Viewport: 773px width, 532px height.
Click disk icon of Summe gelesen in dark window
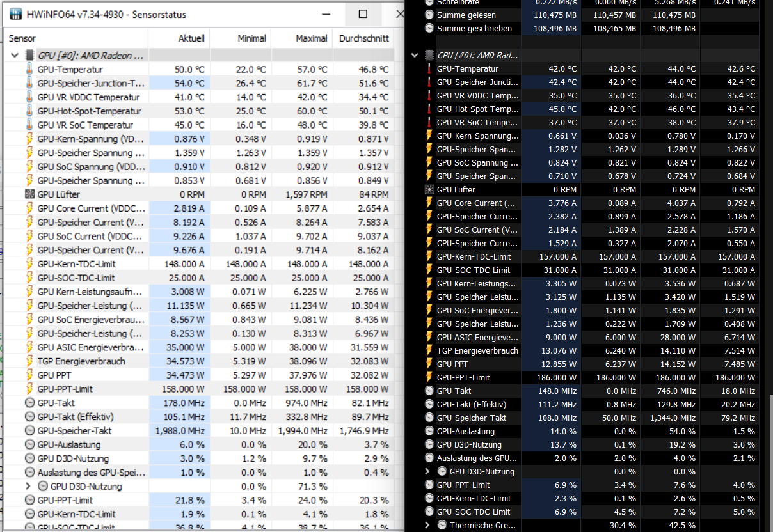[429, 15]
